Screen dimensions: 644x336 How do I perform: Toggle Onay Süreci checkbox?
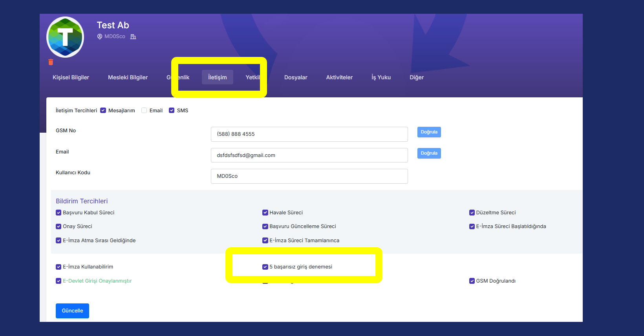[59, 226]
